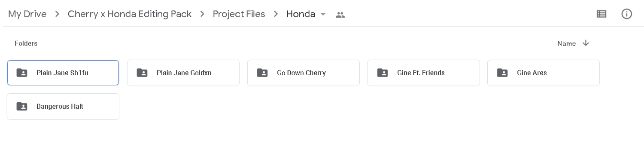Click the folder icon of Gine Ares
This screenshot has height=163, width=644.
(502, 73)
